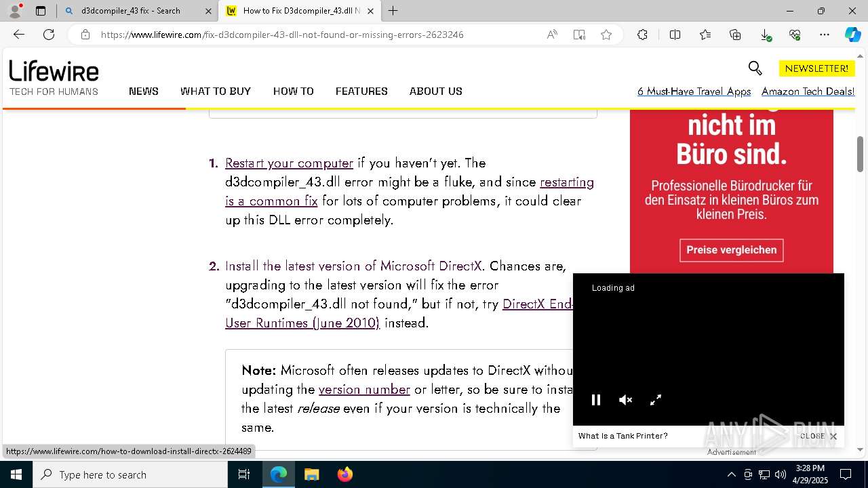Image resolution: width=868 pixels, height=488 pixels.
Task: Open notification center
Action: click(x=846, y=474)
